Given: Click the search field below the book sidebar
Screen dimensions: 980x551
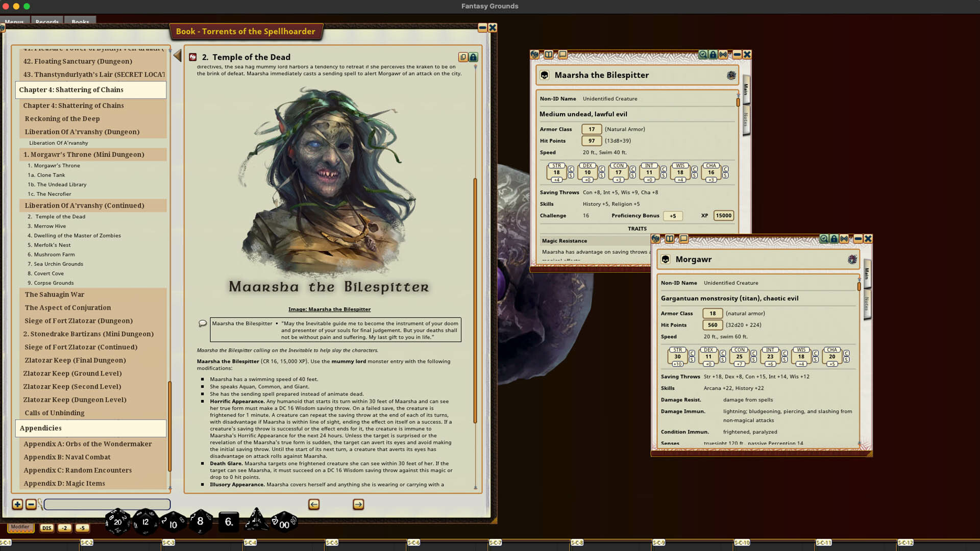Looking at the screenshot, I should click(107, 504).
